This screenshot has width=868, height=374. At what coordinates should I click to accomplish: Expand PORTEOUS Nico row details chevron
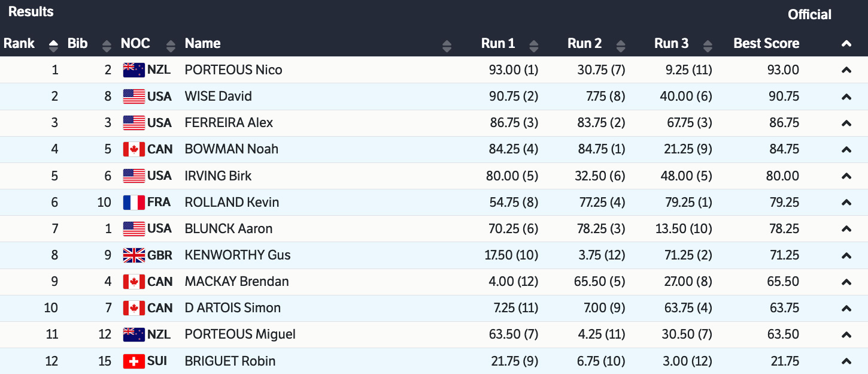(x=846, y=70)
